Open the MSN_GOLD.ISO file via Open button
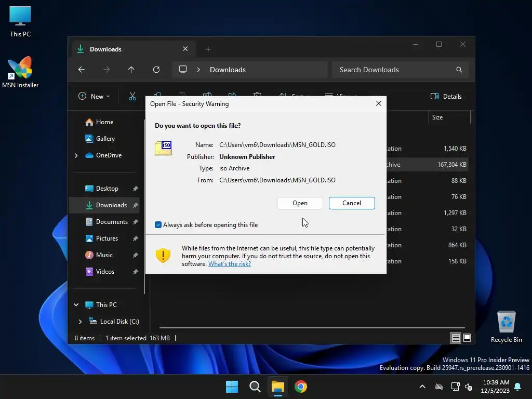This screenshot has height=399, width=532. 300,203
